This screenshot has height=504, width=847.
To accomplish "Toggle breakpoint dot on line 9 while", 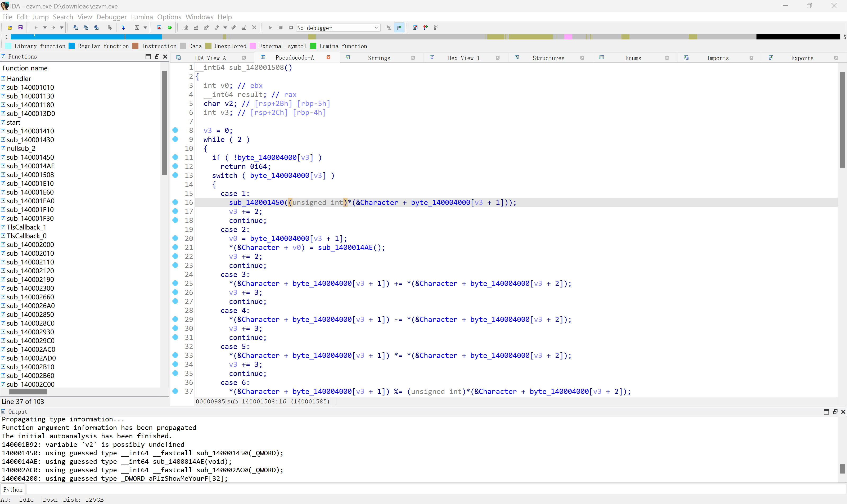I will click(175, 139).
